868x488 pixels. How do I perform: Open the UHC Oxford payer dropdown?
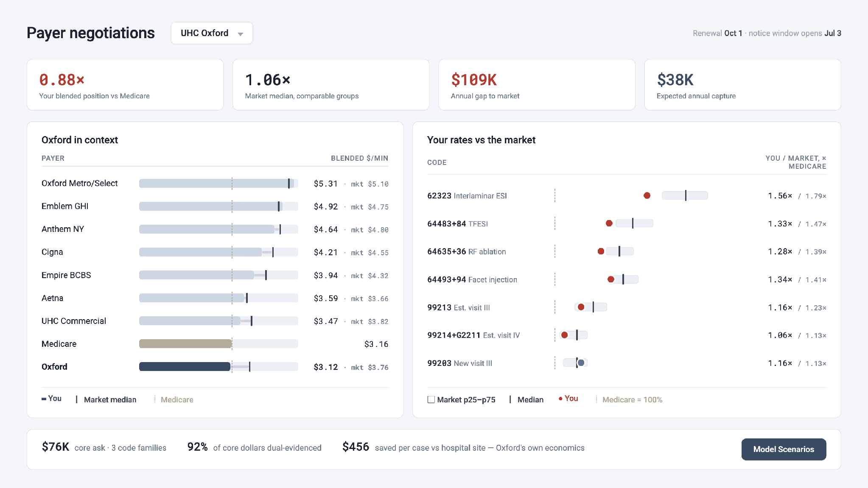pyautogui.click(x=212, y=33)
